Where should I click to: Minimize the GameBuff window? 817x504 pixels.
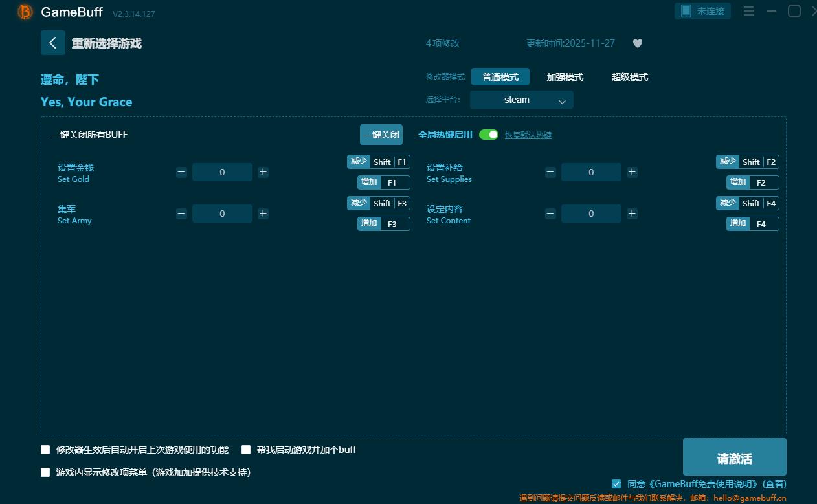(771, 11)
